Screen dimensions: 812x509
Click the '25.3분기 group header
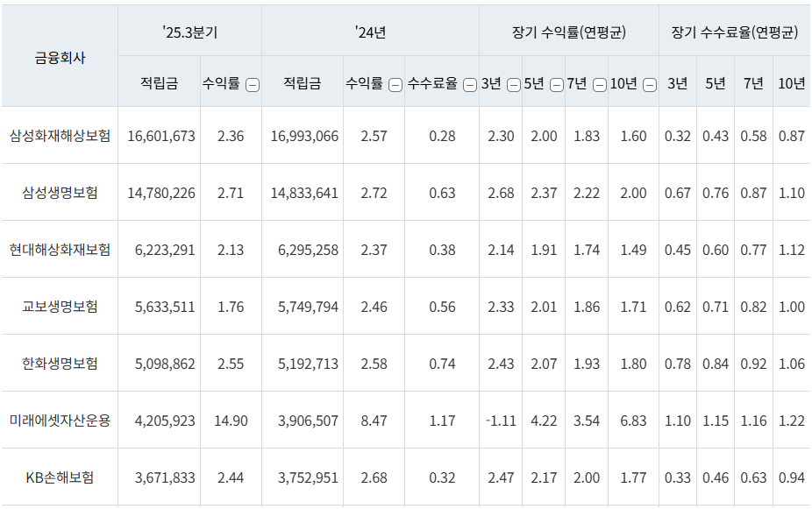click(x=190, y=32)
